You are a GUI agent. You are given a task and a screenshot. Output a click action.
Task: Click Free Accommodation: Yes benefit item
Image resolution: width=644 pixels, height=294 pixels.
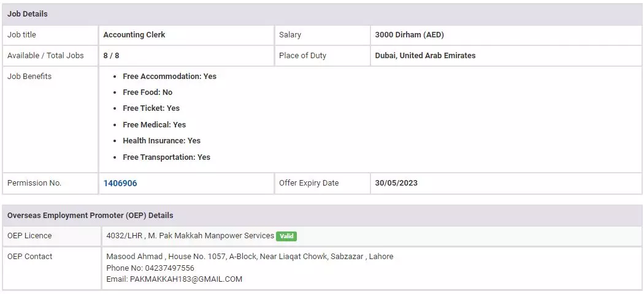169,77
